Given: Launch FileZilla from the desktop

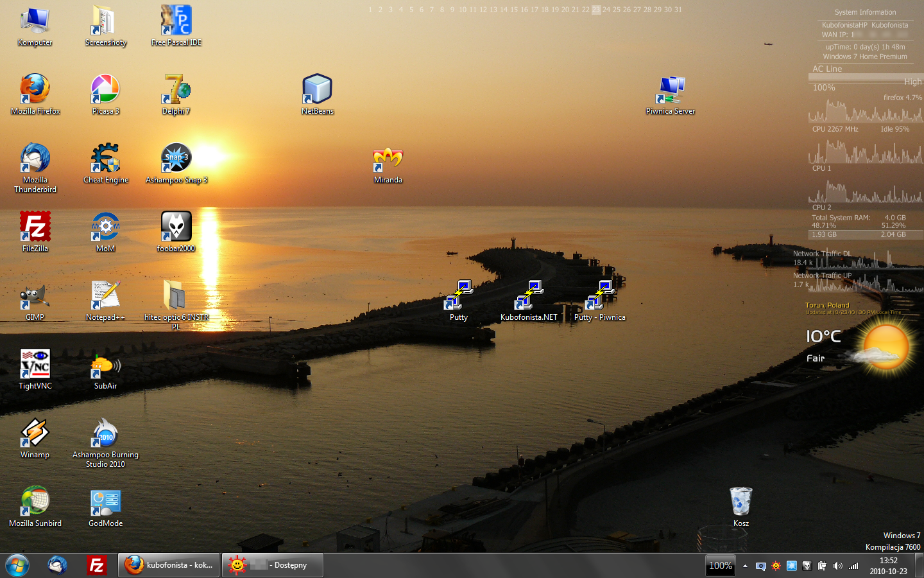Looking at the screenshot, I should [x=35, y=227].
